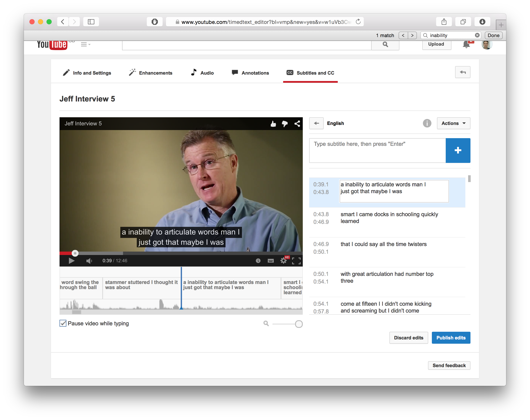Open the YouTube guide menu

tap(84, 45)
